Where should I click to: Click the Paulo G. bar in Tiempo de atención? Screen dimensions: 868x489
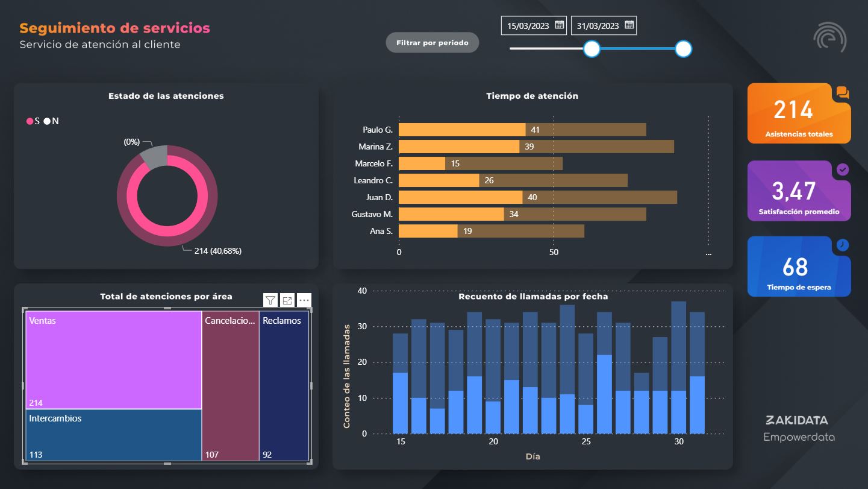point(462,130)
